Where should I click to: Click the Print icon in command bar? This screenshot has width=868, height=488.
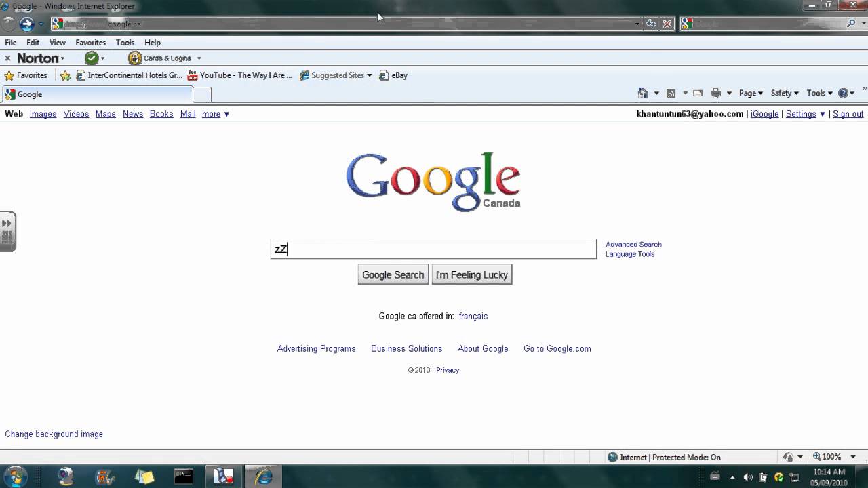coord(715,93)
